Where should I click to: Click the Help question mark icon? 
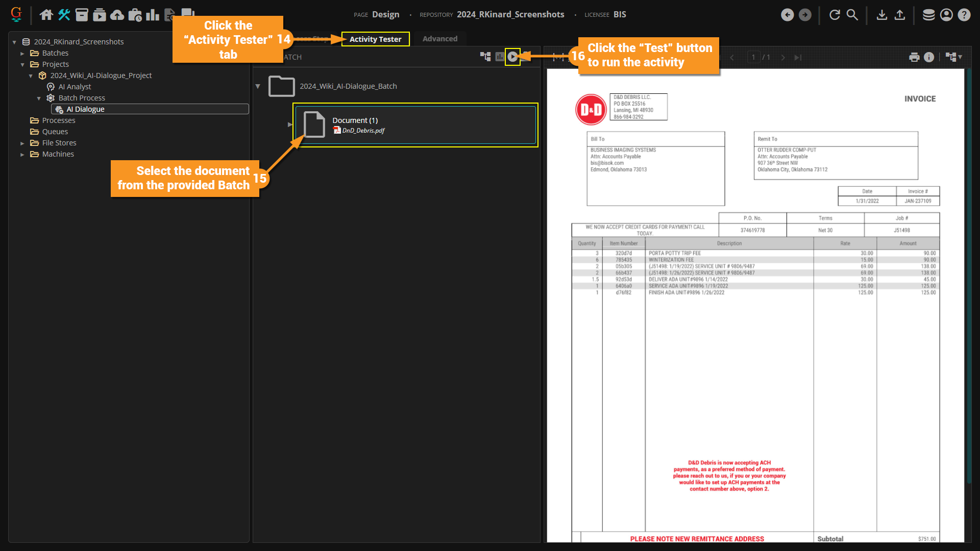(964, 15)
